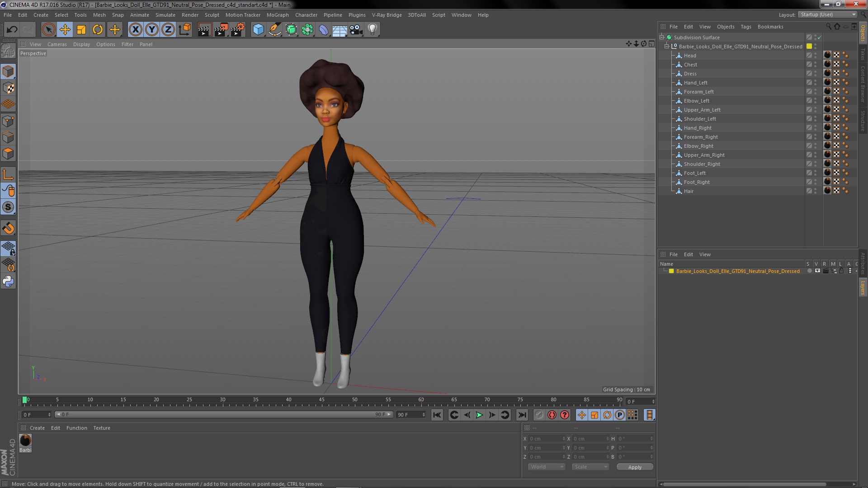Open the spline pen tool
Screen dimensions: 868x488
tap(274, 30)
